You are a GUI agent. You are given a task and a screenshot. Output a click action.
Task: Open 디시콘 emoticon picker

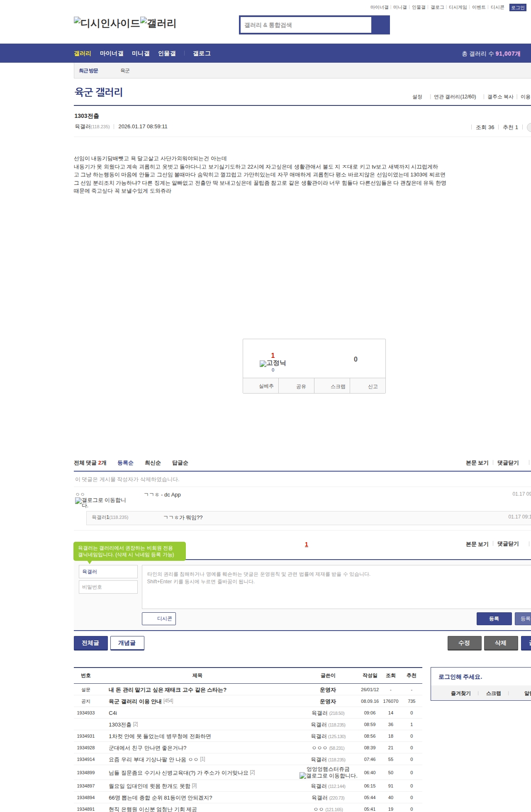(159, 619)
